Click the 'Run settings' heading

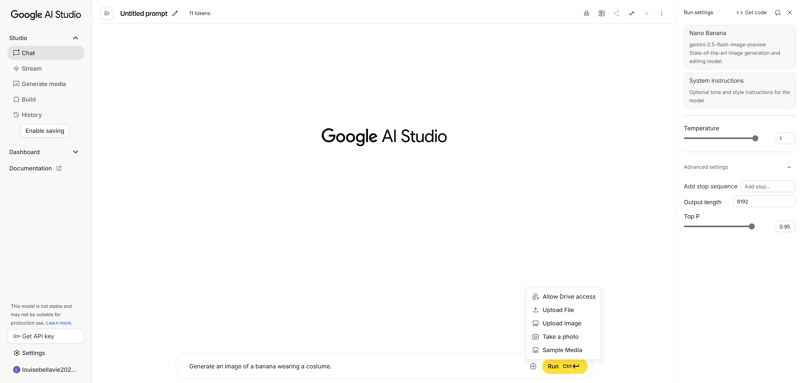coord(698,13)
